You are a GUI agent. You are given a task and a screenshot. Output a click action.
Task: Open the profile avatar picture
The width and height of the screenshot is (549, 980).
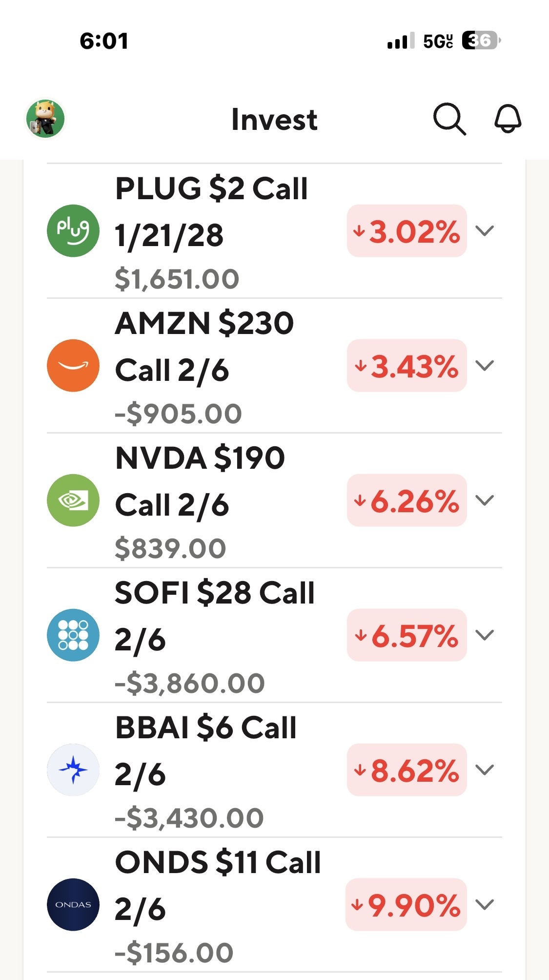pos(45,119)
